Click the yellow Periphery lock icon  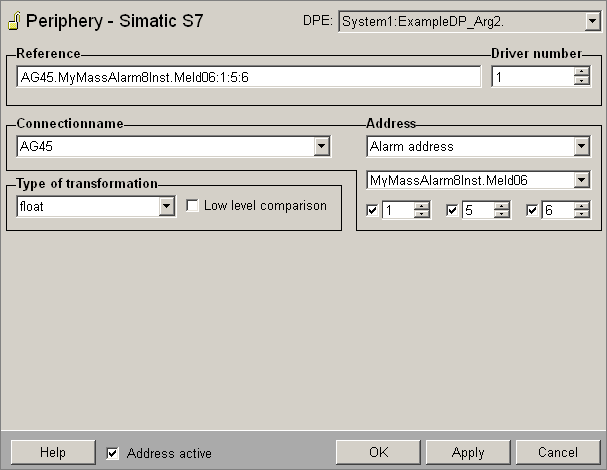(12, 20)
